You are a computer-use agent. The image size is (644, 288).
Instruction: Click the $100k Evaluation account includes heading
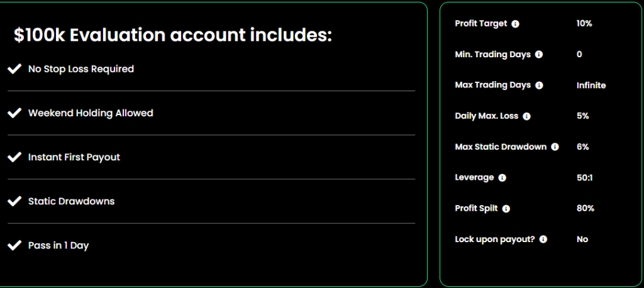172,35
